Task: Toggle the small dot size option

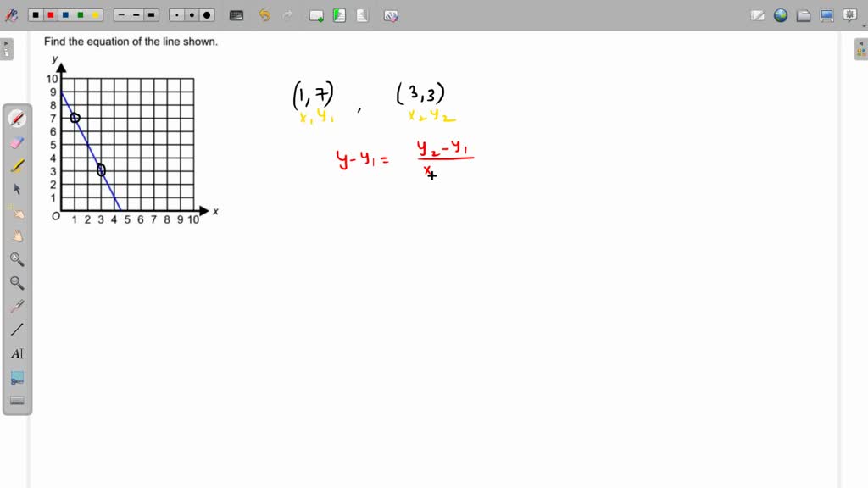Action: [175, 14]
